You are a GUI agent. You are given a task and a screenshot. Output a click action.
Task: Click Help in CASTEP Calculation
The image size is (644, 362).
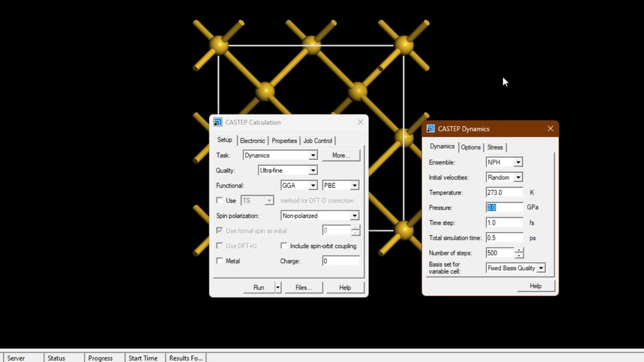point(345,288)
